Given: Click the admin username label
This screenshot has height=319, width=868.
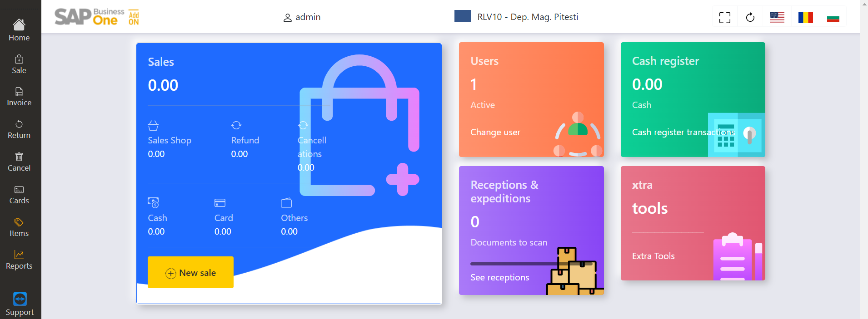Looking at the screenshot, I should point(308,17).
